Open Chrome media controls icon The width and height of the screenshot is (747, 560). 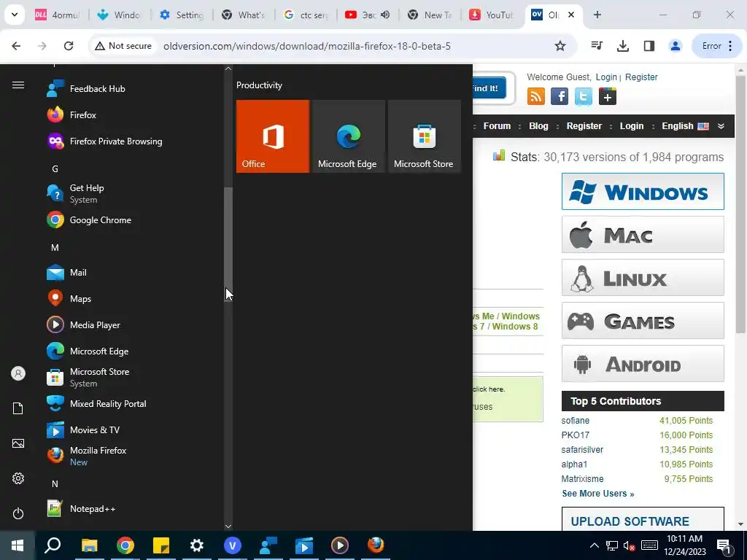click(597, 46)
